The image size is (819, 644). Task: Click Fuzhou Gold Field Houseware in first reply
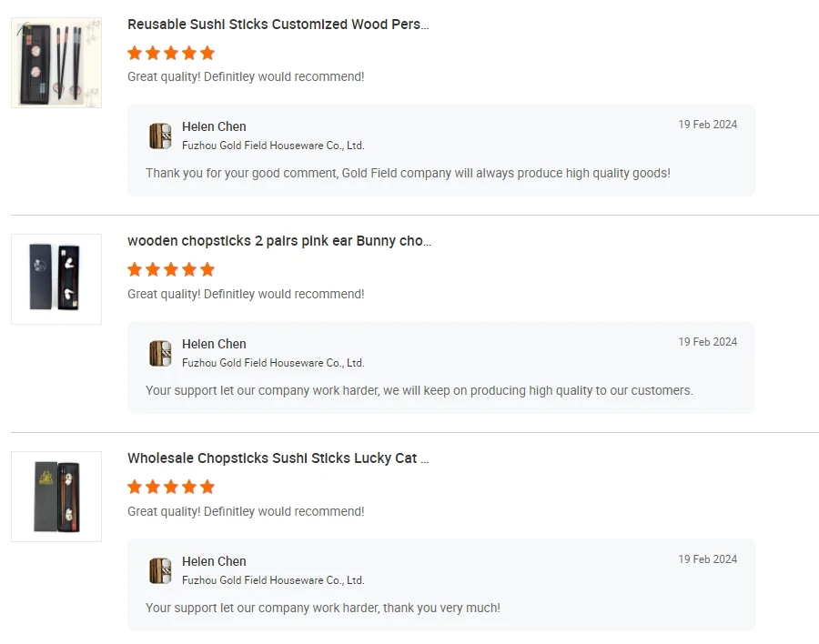273,146
